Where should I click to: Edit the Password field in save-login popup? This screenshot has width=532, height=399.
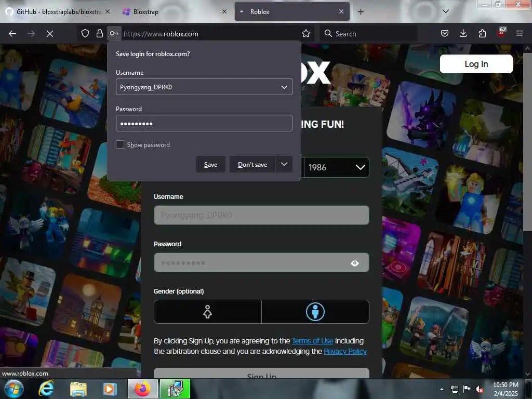click(x=204, y=123)
